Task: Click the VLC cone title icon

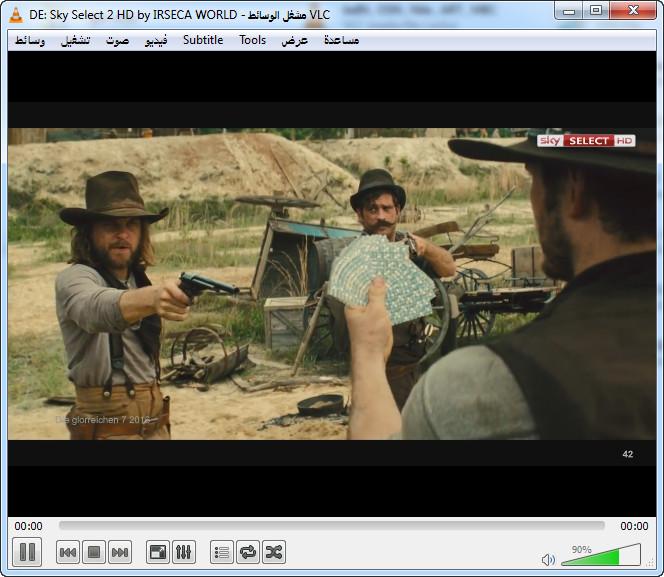Action: [x=16, y=13]
